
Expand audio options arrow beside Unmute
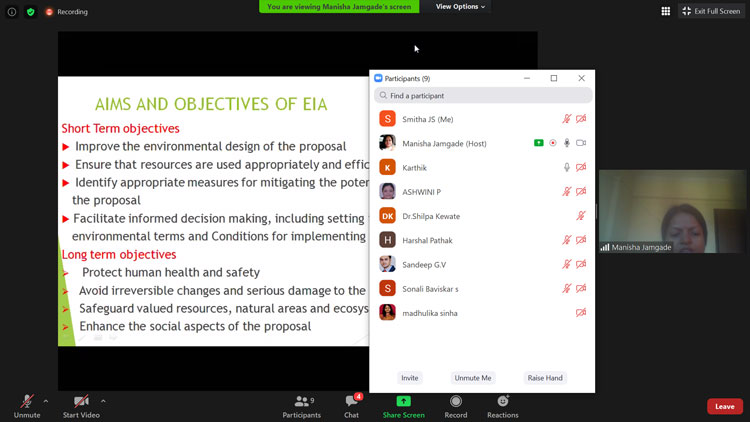pos(46,401)
